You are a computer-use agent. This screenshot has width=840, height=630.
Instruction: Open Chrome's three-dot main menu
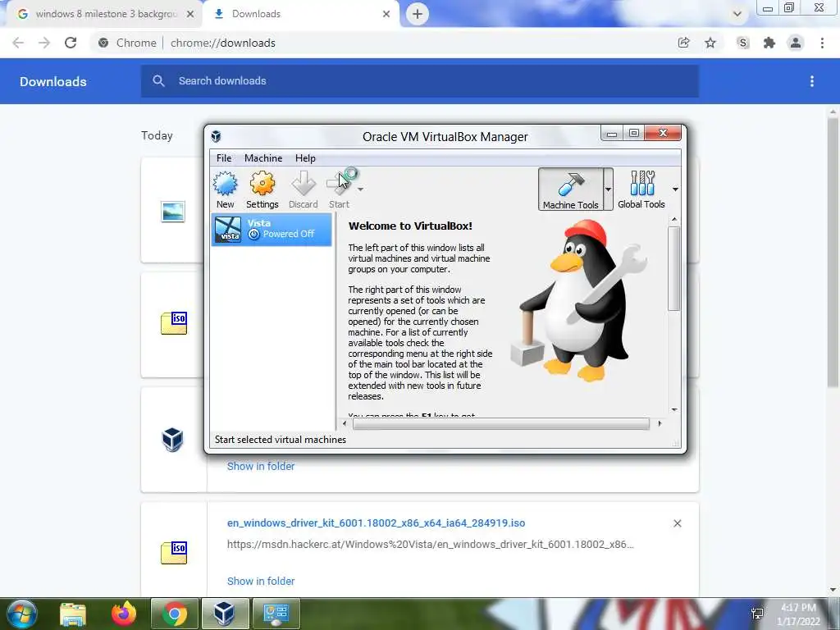(822, 43)
